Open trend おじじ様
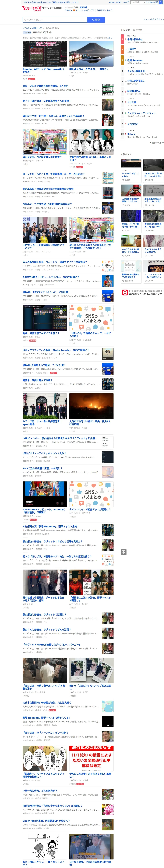The height and width of the screenshot is (868, 164). [x=131, y=102]
